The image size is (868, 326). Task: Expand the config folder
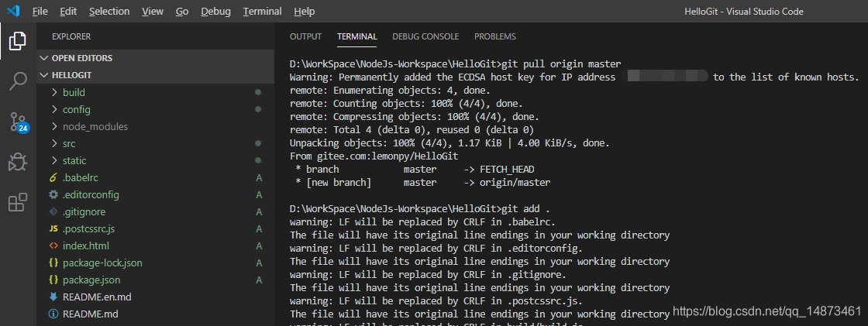click(156, 110)
